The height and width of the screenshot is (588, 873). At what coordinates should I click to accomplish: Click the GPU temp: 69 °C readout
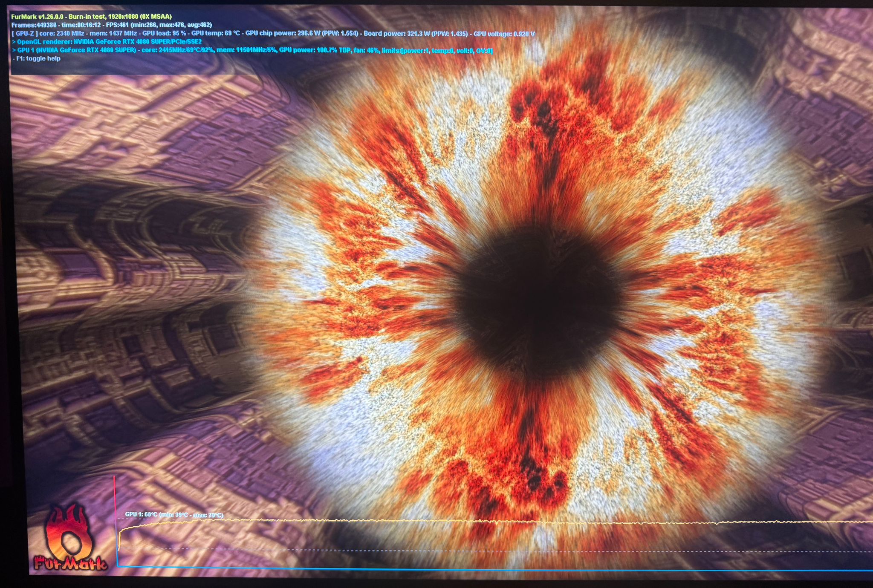click(216, 34)
